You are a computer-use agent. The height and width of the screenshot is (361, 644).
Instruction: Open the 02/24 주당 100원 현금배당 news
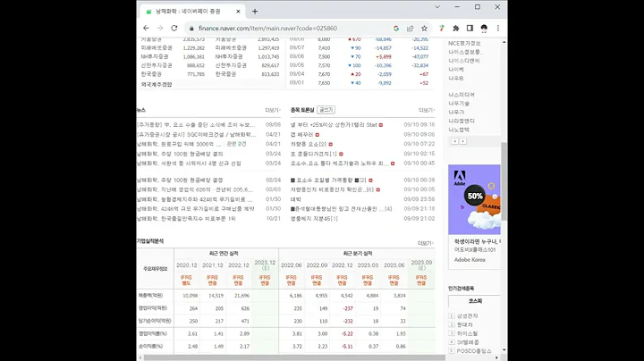(180, 180)
